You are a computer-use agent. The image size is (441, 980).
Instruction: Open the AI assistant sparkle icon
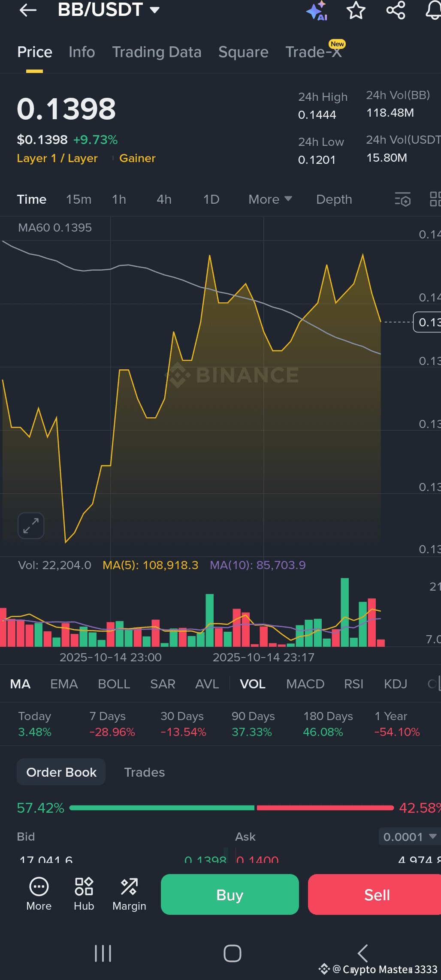pos(317,10)
